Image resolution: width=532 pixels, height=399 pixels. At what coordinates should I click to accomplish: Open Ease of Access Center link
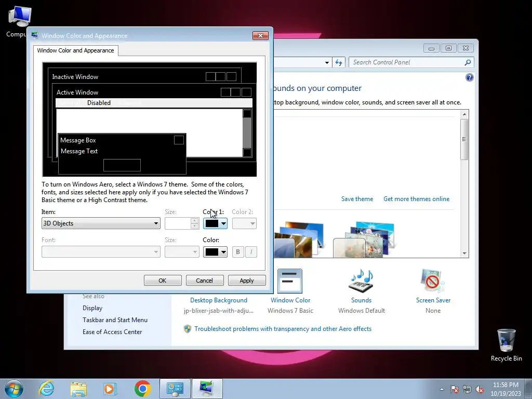(112, 332)
